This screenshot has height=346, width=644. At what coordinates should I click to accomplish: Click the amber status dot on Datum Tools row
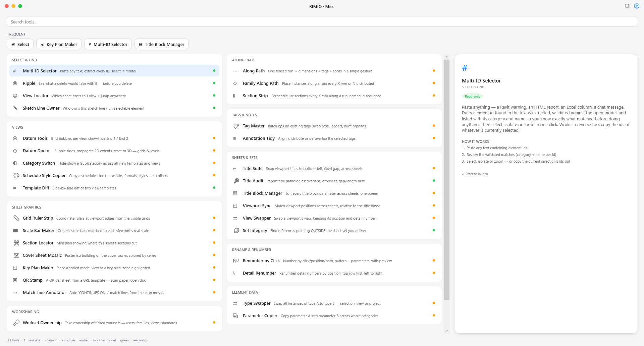[x=214, y=138]
